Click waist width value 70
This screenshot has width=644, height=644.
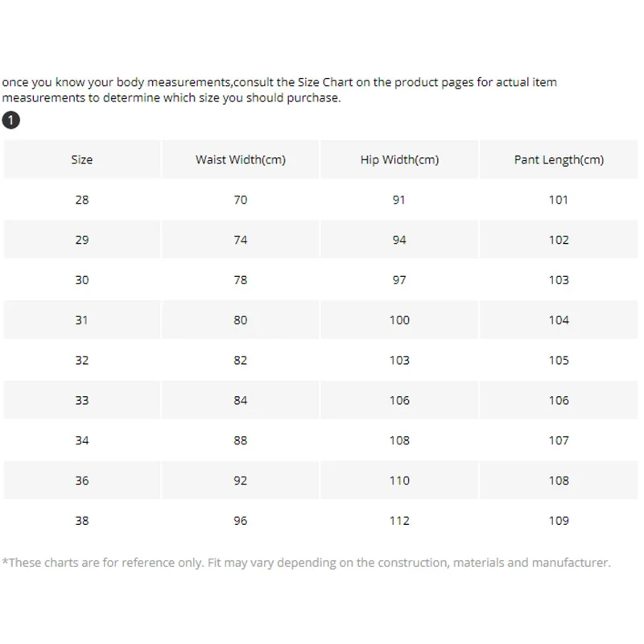tap(241, 200)
